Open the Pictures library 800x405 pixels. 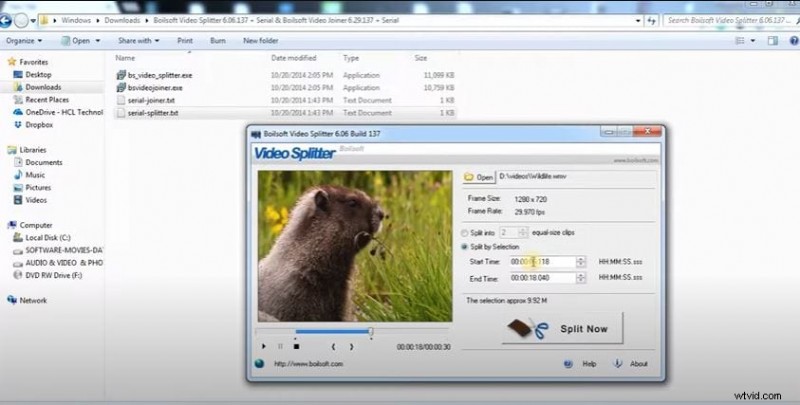pyautogui.click(x=38, y=188)
